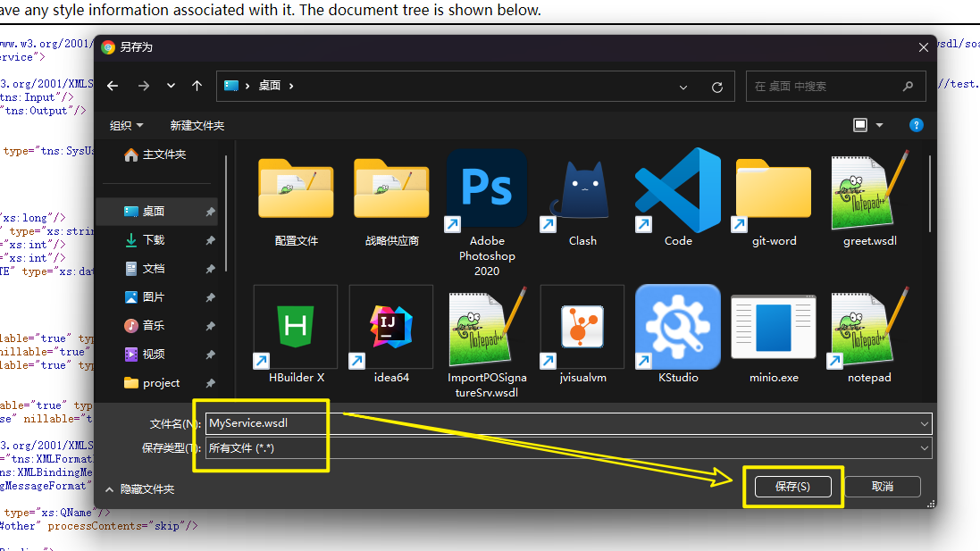Expand the address bar history dropdown

(x=683, y=87)
